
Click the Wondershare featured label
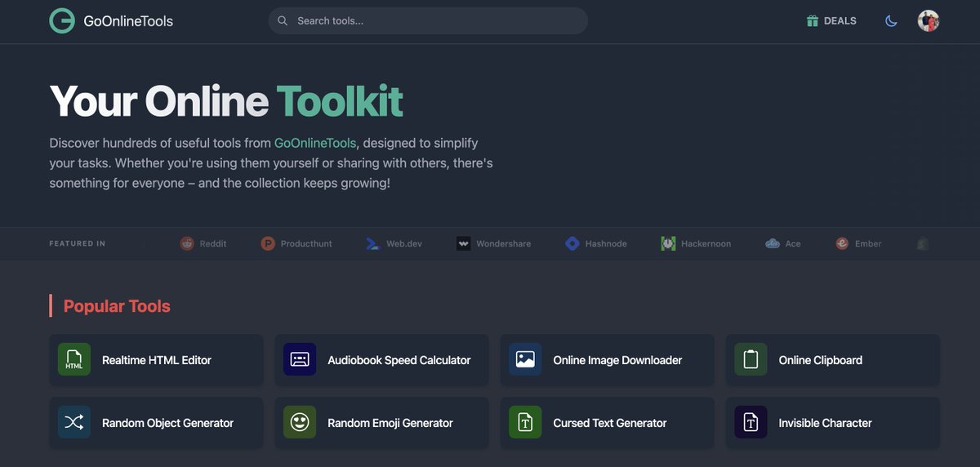point(504,244)
